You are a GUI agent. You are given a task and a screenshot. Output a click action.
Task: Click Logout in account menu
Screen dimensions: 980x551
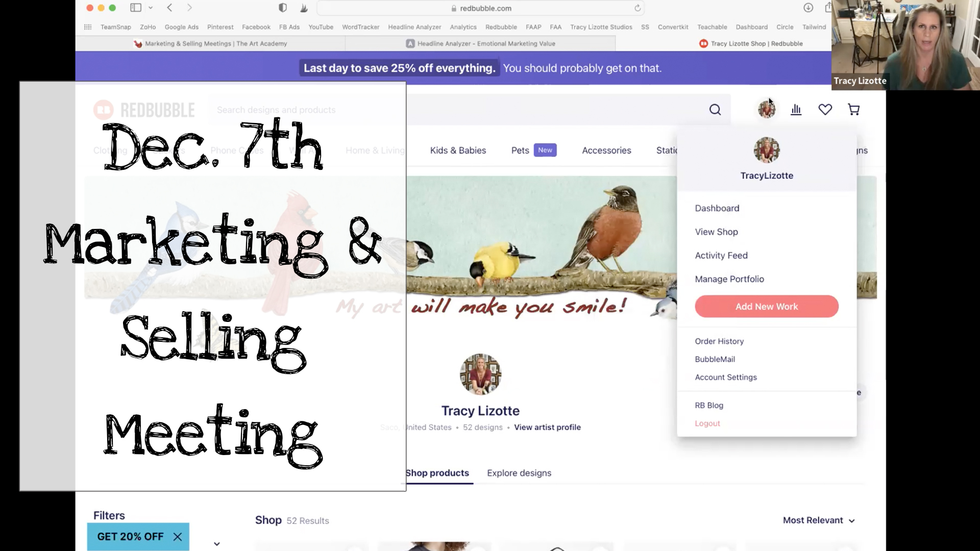tap(707, 423)
